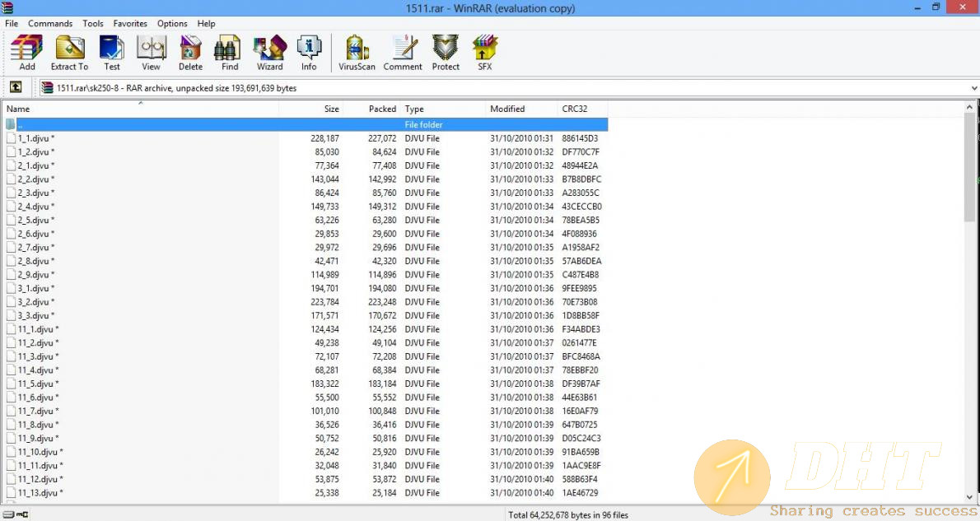The height and width of the screenshot is (521, 980).
Task: Open the Options menu
Action: click(x=172, y=23)
